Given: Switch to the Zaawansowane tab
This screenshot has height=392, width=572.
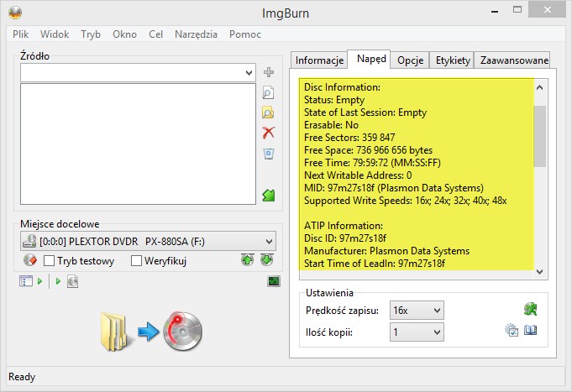Looking at the screenshot, I should click(514, 60).
